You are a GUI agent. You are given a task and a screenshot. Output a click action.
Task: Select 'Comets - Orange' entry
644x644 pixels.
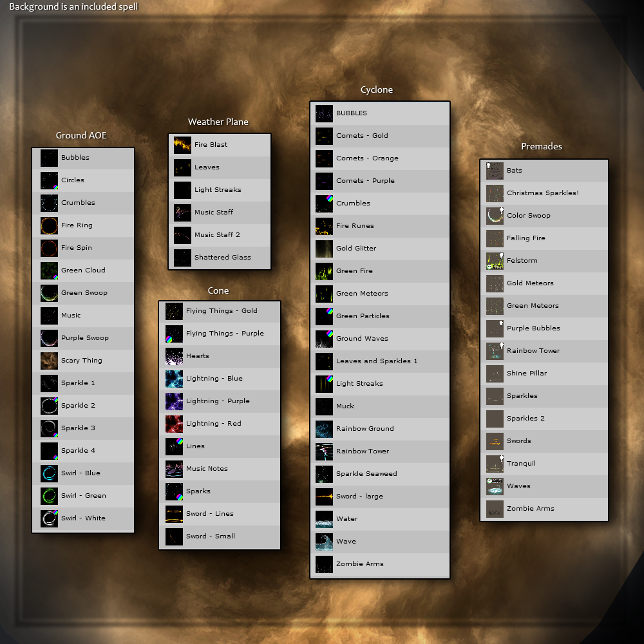380,158
